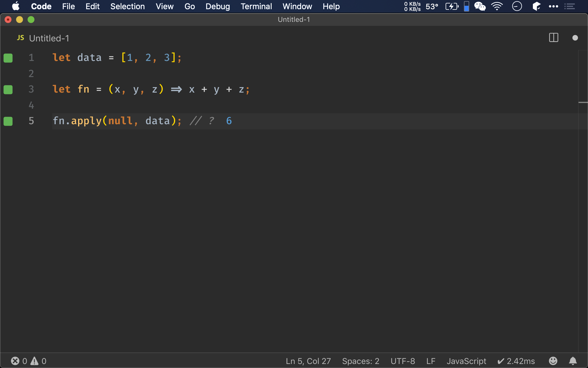Open the Debug menu
This screenshot has width=588, height=368.
click(x=218, y=6)
